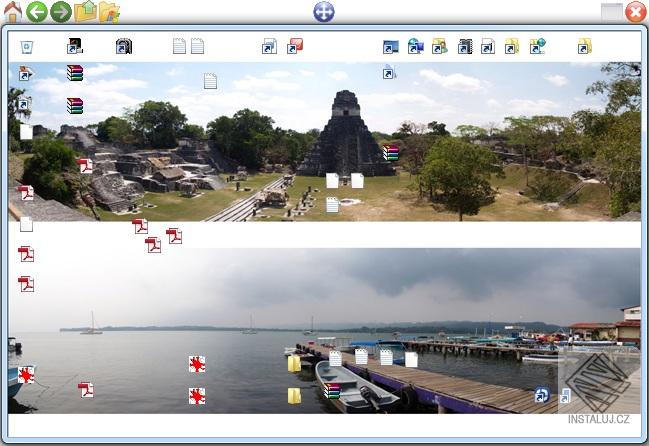Screen dimensions: 649x446
Task: Select upper WinRAR archive in the sky
Action: pos(75,73)
